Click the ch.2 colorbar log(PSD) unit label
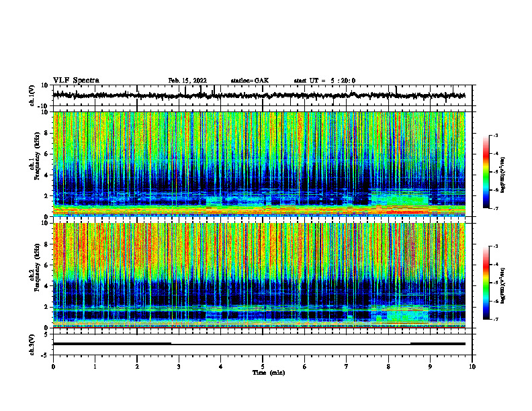The image size is (532, 411). pyautogui.click(x=503, y=286)
